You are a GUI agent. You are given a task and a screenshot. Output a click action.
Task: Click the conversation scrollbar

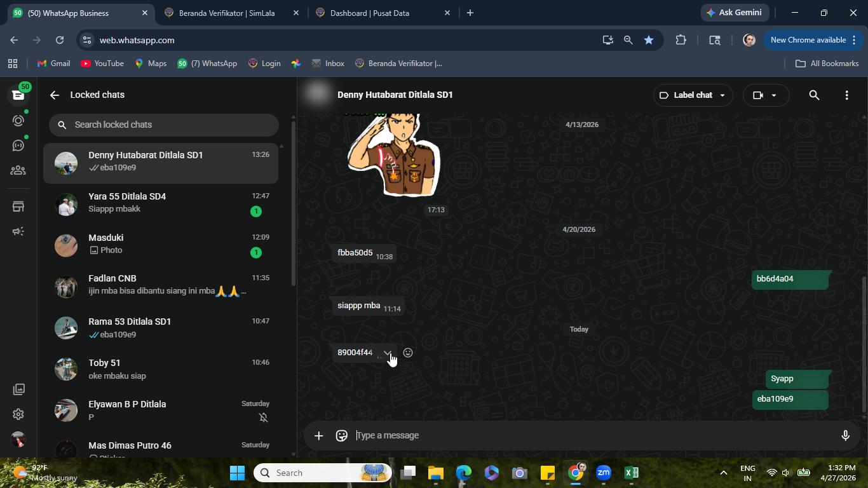864,344
